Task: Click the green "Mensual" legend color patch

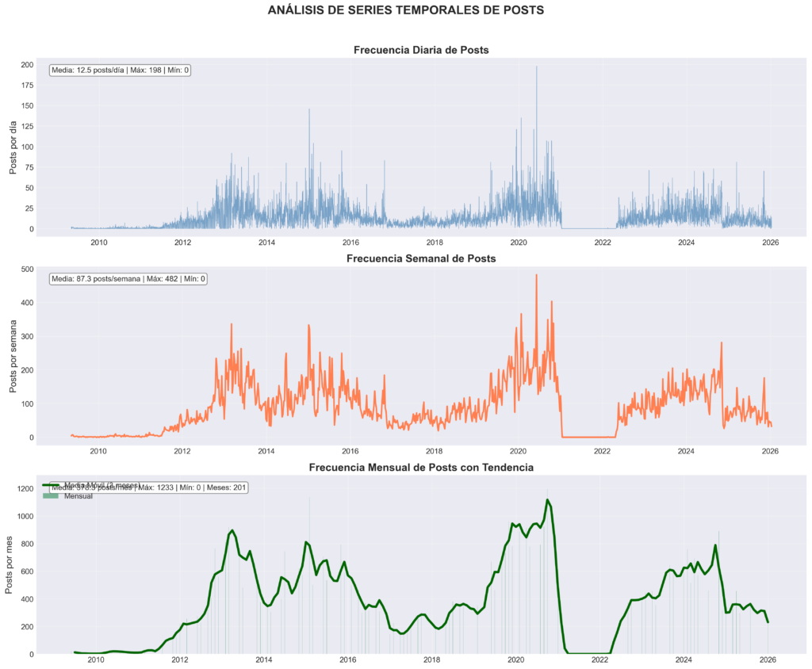Action: click(51, 496)
